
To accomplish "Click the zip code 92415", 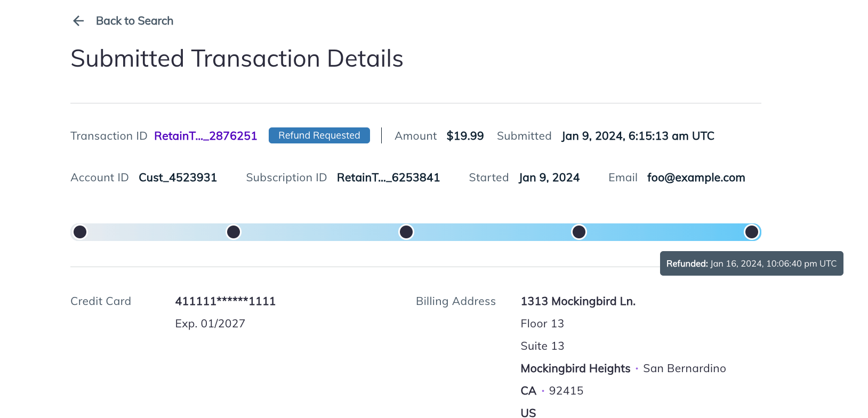I will [x=566, y=391].
